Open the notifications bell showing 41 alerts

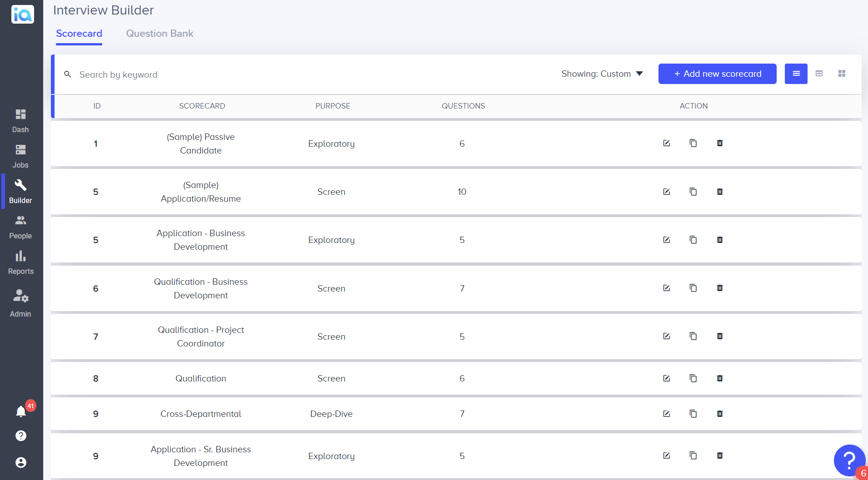click(20, 411)
